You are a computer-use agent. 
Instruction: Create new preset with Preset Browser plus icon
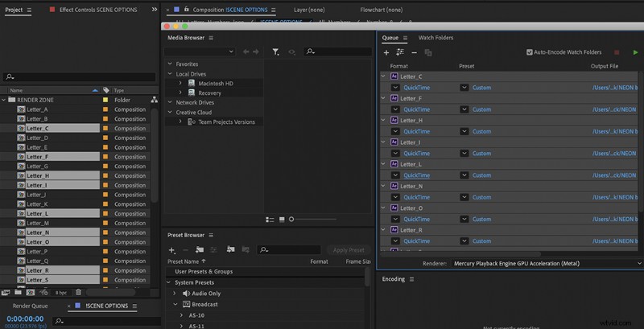click(171, 250)
